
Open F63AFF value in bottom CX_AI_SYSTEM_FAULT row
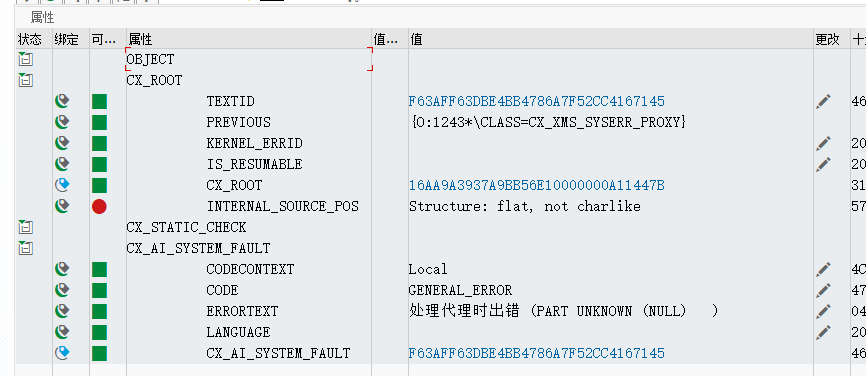coord(537,353)
